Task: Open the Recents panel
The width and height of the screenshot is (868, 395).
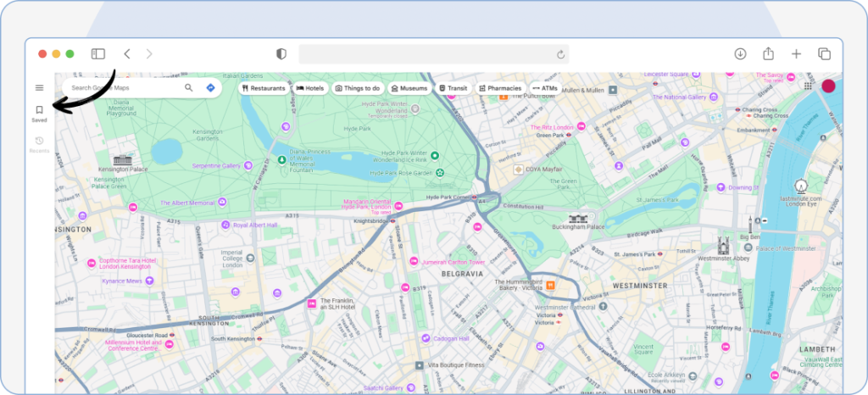Action: point(39,145)
